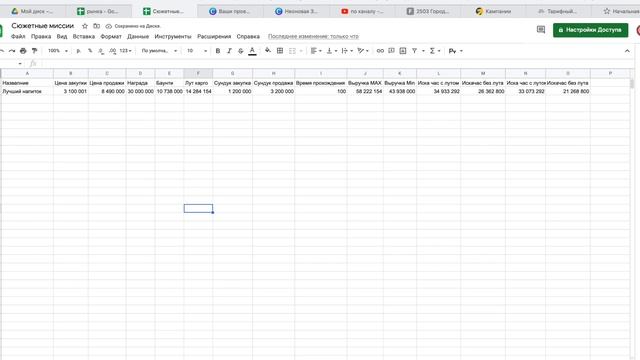Collapse the toolbar with the up chevron
The image size is (640, 360).
627,51
